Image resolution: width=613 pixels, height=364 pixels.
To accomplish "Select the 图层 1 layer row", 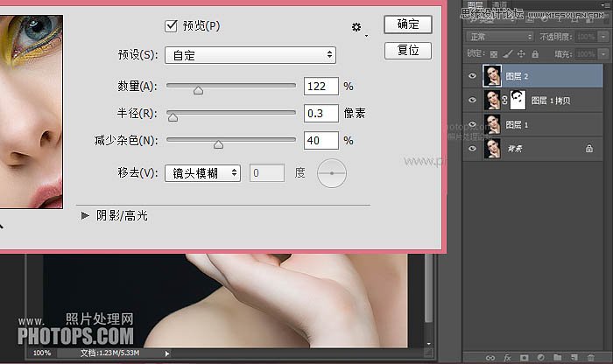I will pos(533,124).
